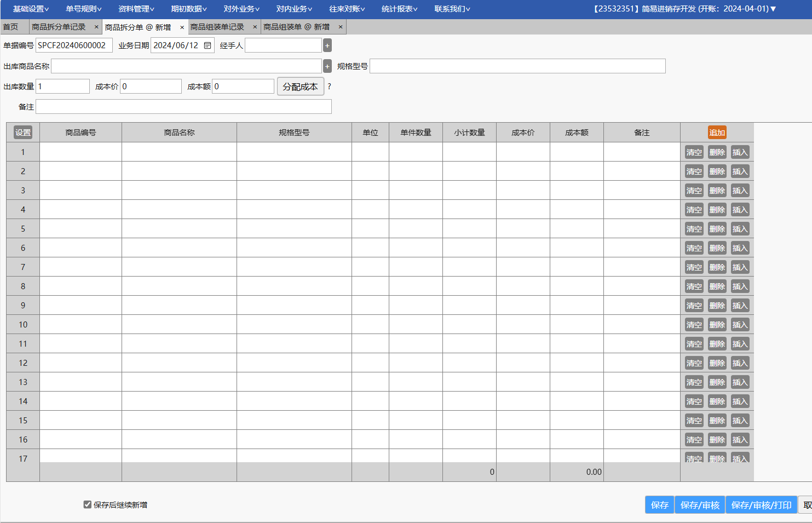Image resolution: width=812 pixels, height=523 pixels.
Task: Open the 联系我们 menu
Action: (452, 9)
